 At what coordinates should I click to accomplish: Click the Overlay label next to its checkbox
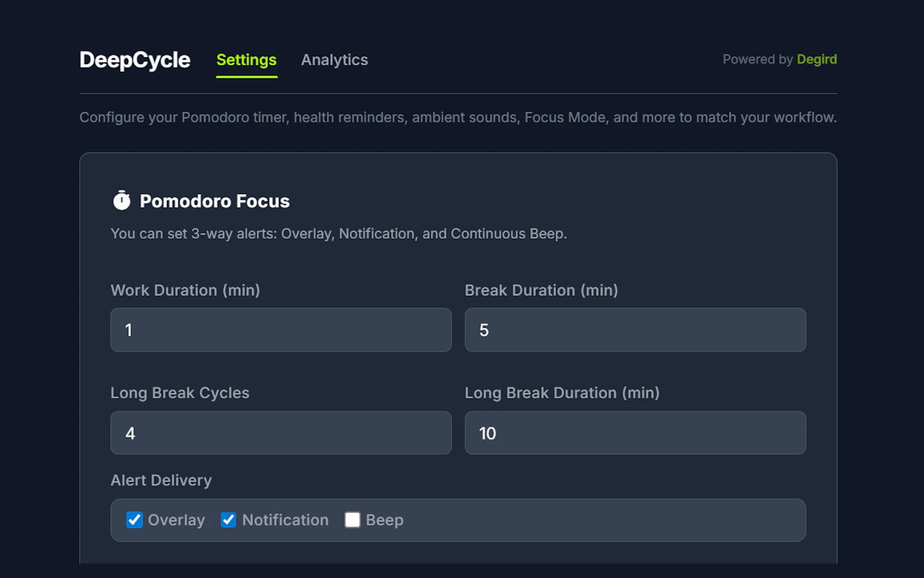pos(176,520)
